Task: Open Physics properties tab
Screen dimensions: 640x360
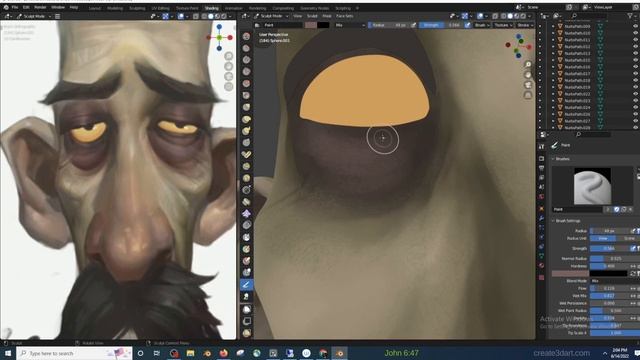Action: [542, 237]
